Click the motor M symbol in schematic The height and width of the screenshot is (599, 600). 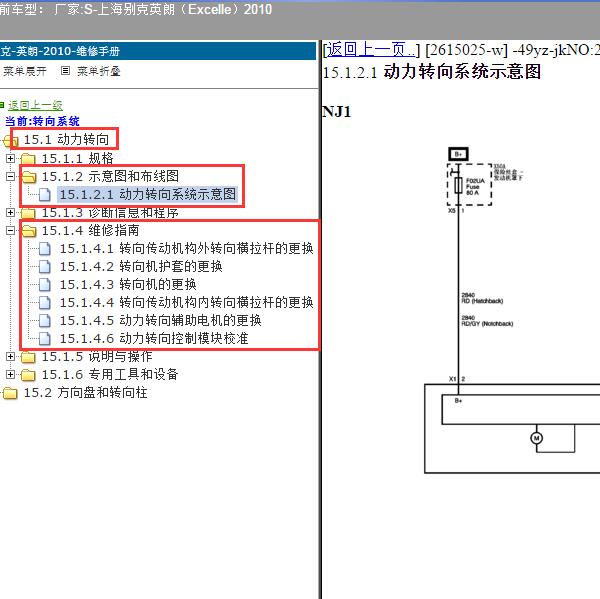536,438
